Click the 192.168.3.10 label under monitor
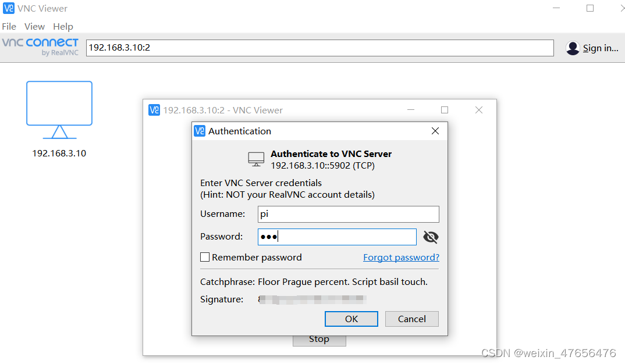The image size is (625, 364). (59, 154)
